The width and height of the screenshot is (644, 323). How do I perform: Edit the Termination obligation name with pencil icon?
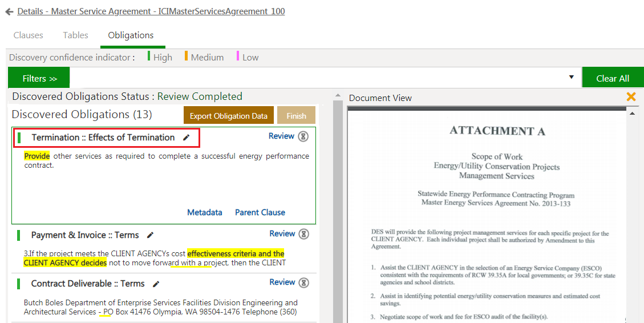[186, 138]
